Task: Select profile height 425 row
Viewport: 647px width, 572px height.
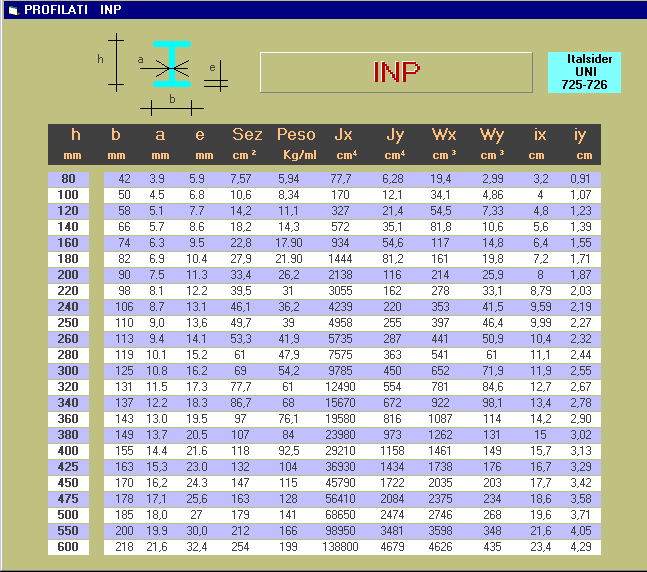Action: [68, 466]
